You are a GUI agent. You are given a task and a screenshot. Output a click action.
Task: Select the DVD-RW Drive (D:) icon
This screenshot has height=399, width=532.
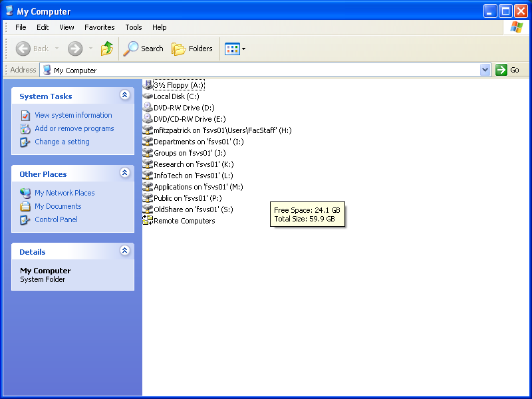tap(148, 108)
